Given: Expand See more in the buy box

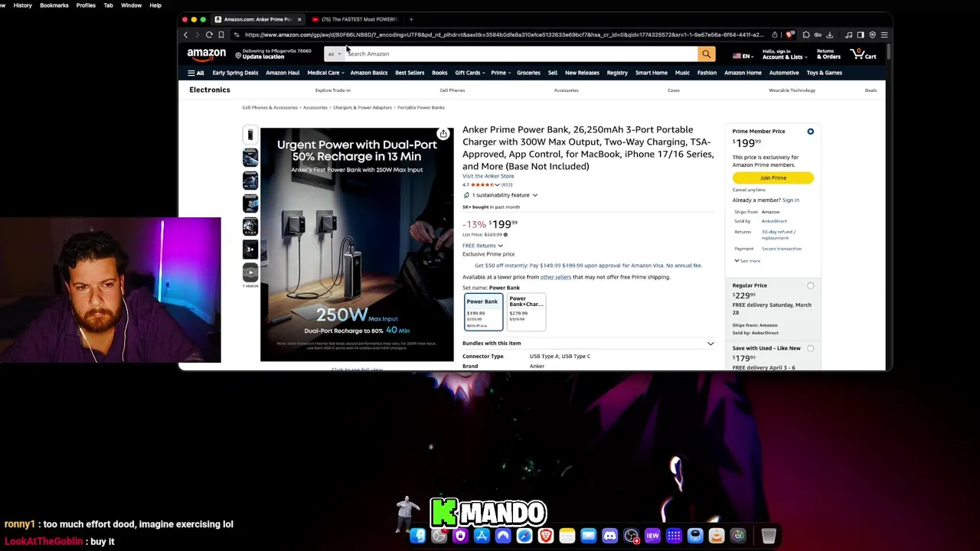Looking at the screenshot, I should [x=746, y=261].
